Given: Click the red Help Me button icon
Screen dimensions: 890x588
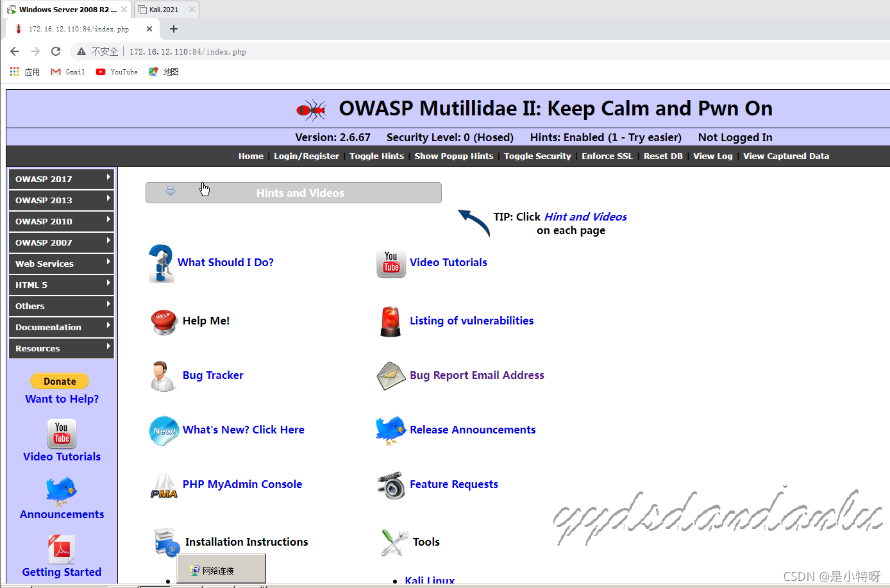Looking at the screenshot, I should point(164,322).
